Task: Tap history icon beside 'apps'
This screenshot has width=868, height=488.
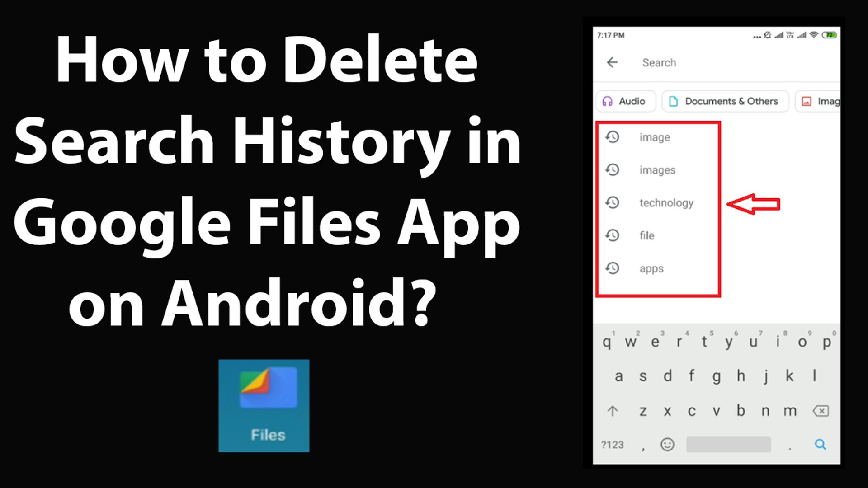Action: click(613, 268)
